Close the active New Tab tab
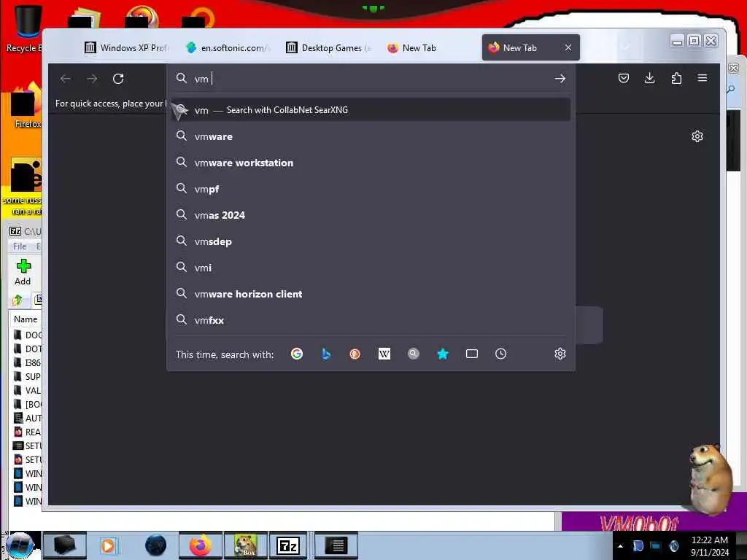747x560 pixels. [568, 47]
